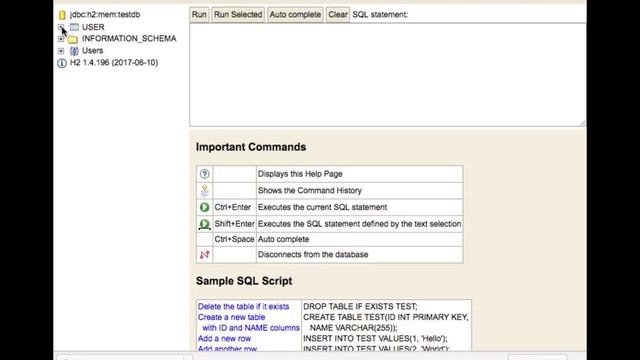Click the Users node icon
640x360 pixels.
tap(74, 51)
